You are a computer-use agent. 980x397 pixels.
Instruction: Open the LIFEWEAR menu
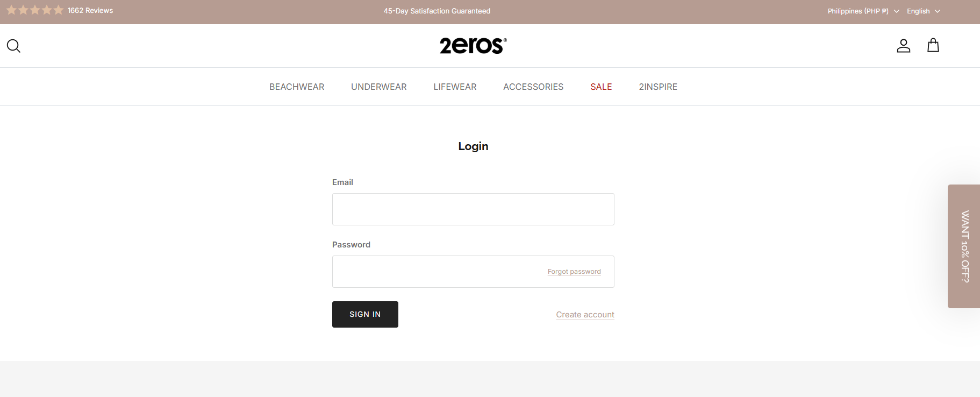(455, 87)
